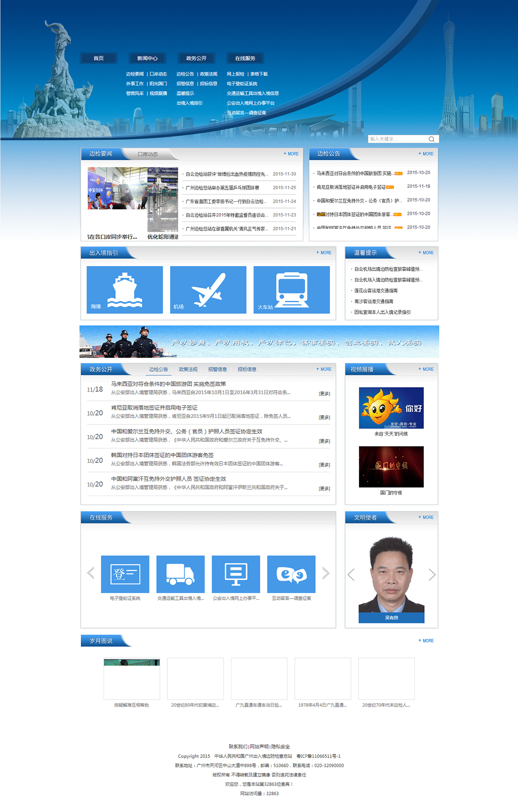The width and height of the screenshot is (518, 812).
Task: Open news 广州边检总站举办第五届乒乓球团体赛
Action: [x=222, y=188]
